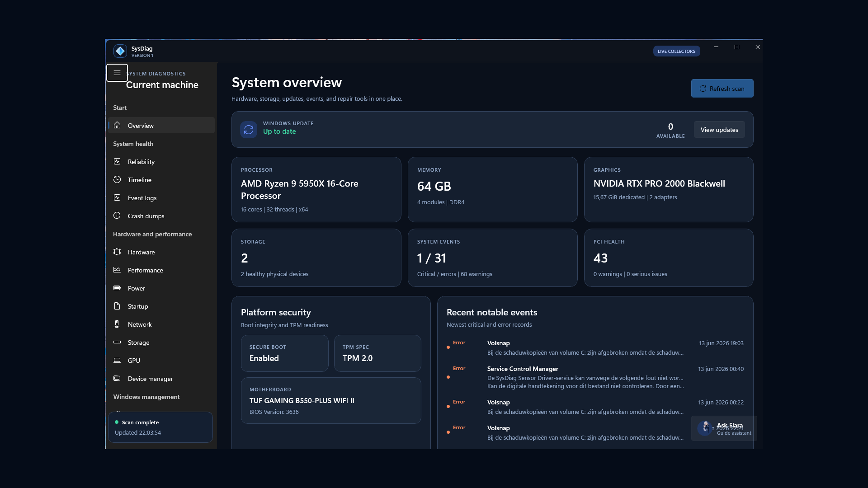
Task: Go to Timeline section
Action: point(161,179)
